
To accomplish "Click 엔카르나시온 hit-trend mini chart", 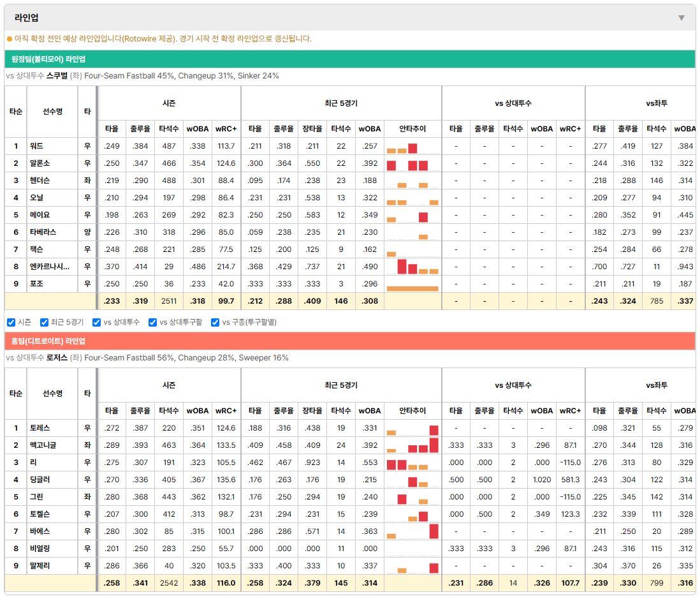I will click(412, 267).
